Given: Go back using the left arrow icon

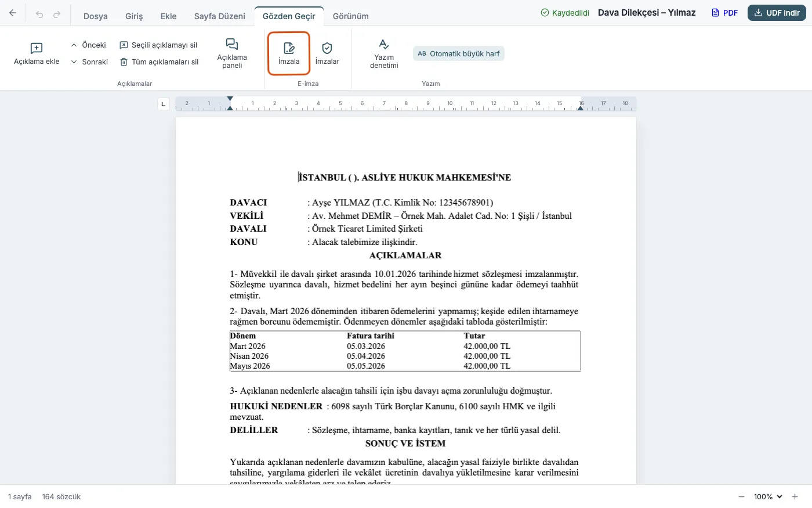Looking at the screenshot, I should point(13,13).
